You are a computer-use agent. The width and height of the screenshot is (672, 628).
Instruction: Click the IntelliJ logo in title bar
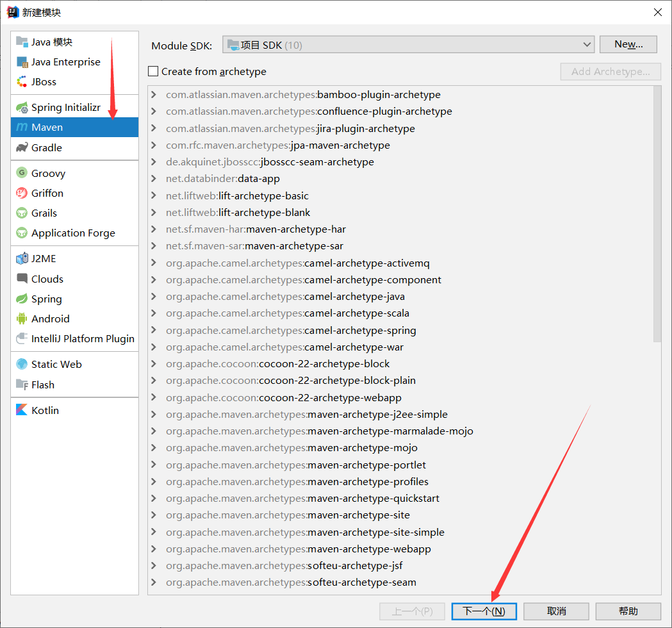pos(13,12)
